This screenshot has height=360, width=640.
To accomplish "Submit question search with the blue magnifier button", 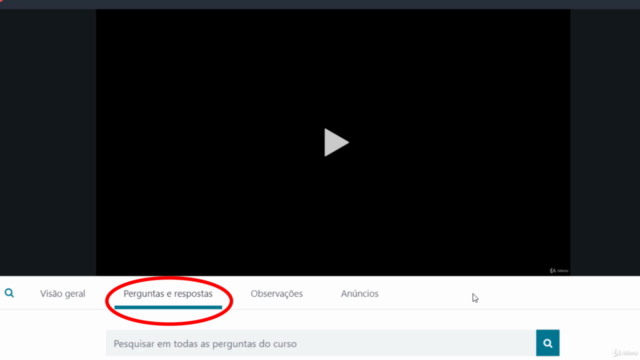I will tap(548, 343).
